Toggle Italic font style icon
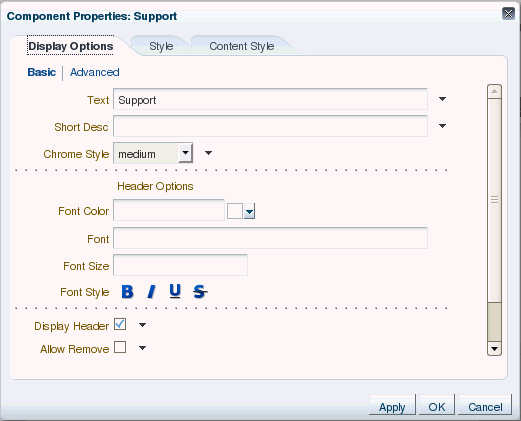Screen dimensions: 521x421 coord(152,292)
